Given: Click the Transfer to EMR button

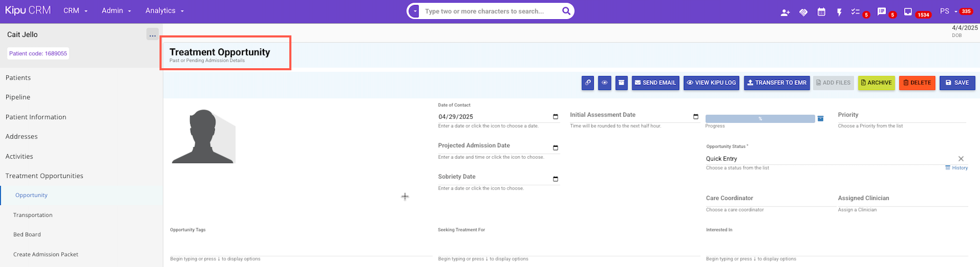Looking at the screenshot, I should point(776,83).
